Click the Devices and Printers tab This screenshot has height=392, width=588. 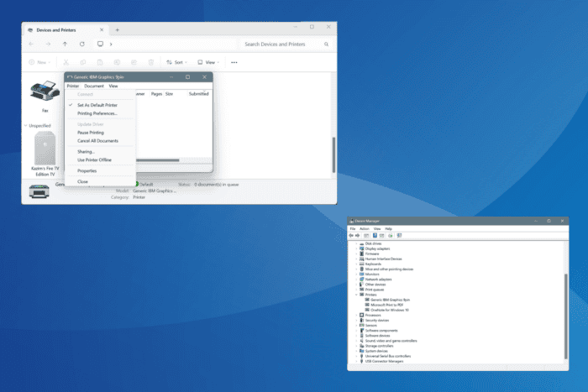click(x=66, y=30)
